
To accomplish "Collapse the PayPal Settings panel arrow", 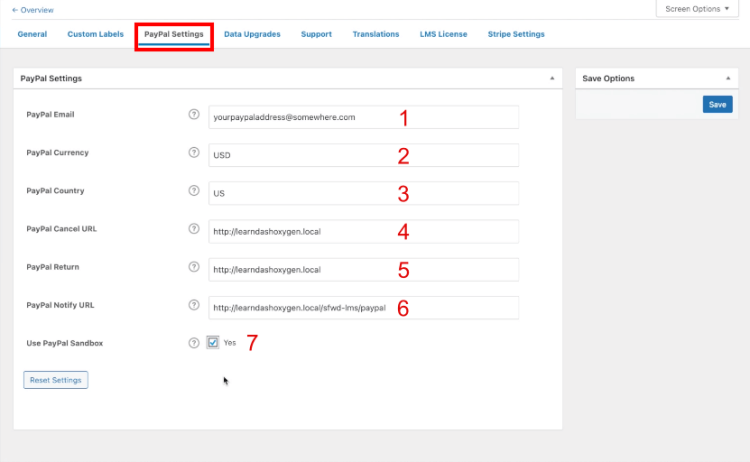I will click(x=552, y=78).
